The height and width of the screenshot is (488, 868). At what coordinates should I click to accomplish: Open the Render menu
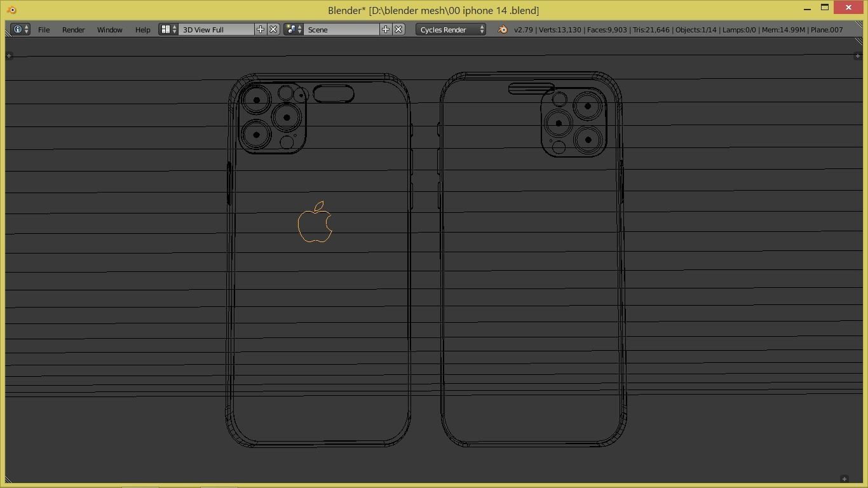pyautogui.click(x=74, y=30)
